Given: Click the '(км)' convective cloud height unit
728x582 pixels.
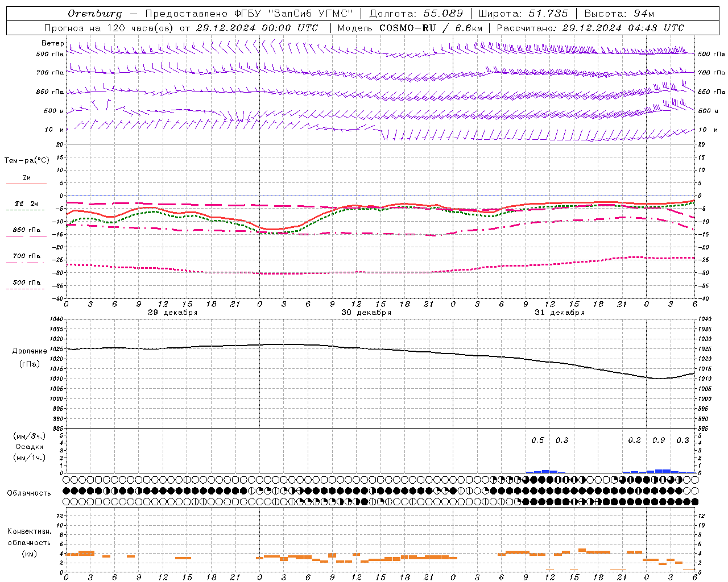Looking at the screenshot, I should pos(30,554).
